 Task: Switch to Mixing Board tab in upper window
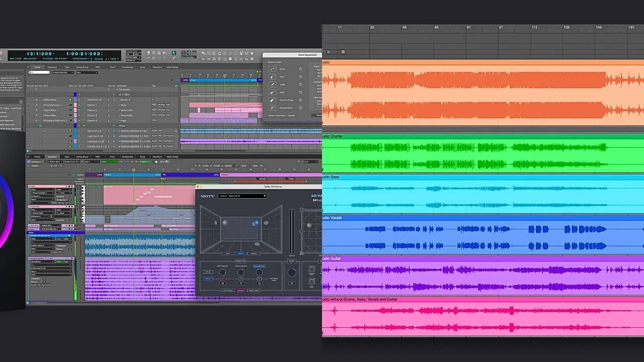pyautogui.click(x=82, y=67)
